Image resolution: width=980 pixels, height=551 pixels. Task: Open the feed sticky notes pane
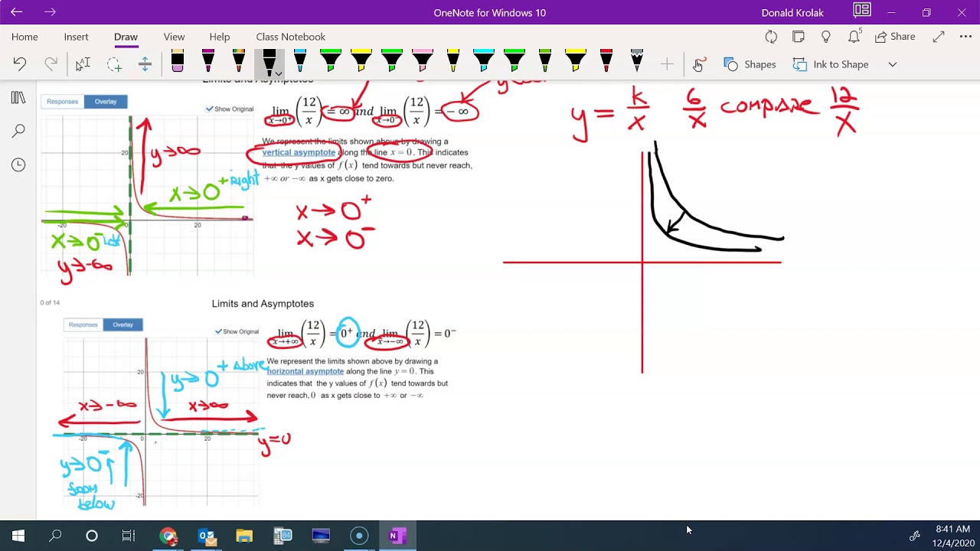pos(799,37)
